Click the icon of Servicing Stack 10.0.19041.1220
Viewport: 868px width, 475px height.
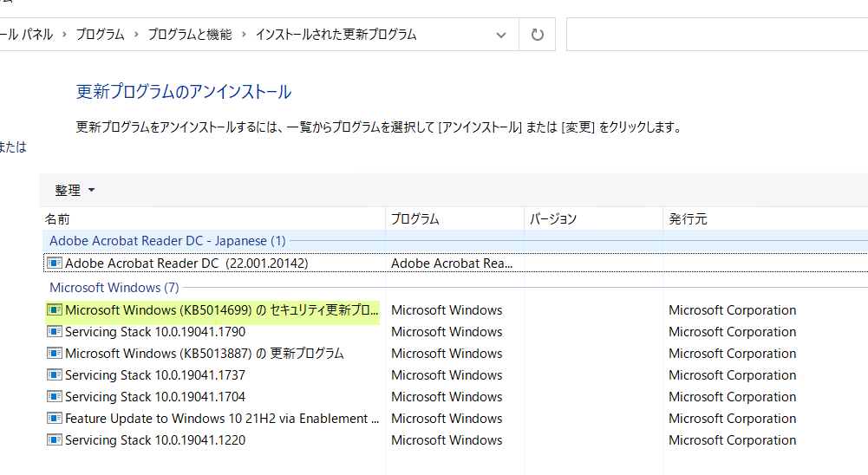click(55, 440)
